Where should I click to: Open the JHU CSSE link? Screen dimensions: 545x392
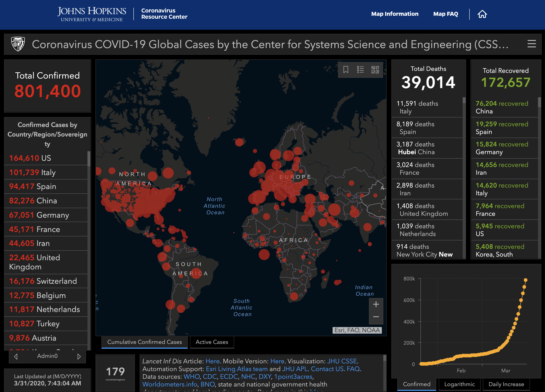[342, 361]
